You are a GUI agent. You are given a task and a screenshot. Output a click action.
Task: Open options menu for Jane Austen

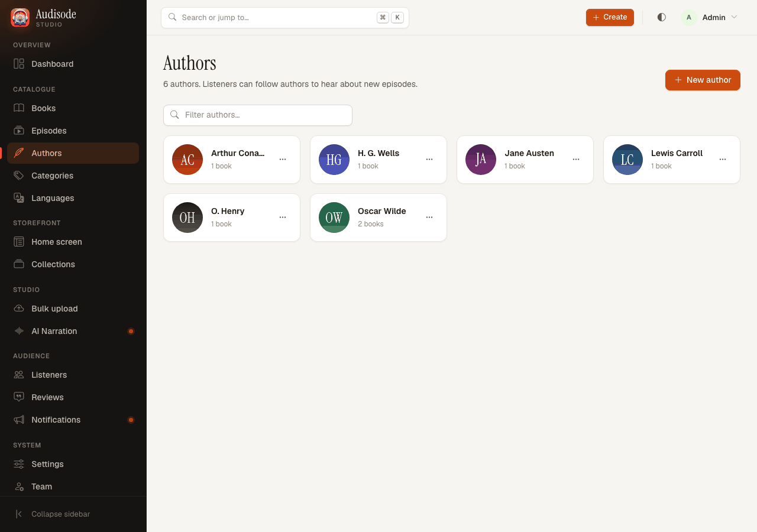(576, 160)
